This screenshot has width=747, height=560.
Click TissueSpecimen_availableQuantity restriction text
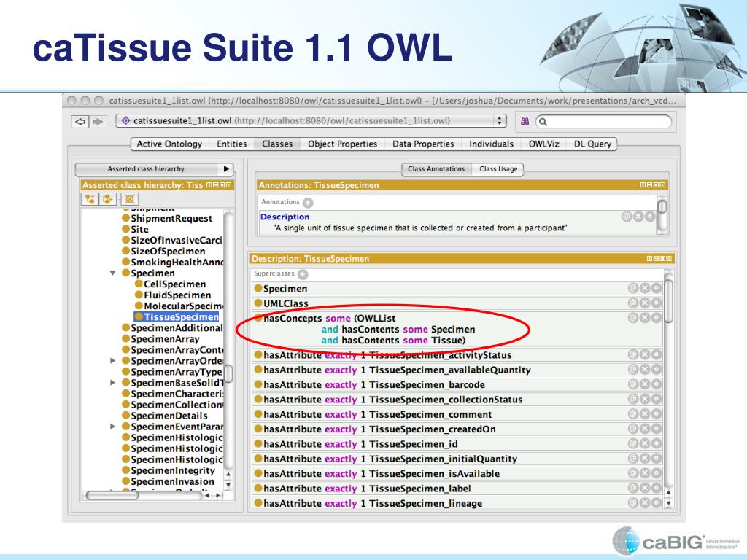(397, 370)
